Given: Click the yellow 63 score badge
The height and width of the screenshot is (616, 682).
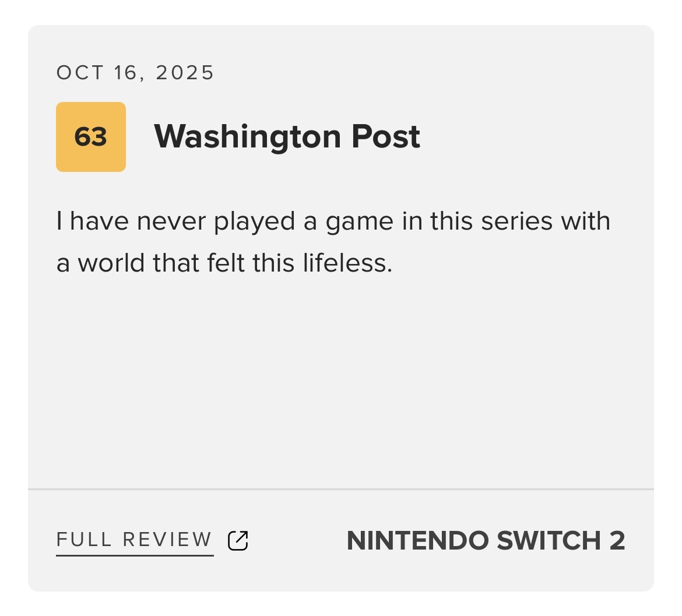Looking at the screenshot, I should click(x=91, y=137).
